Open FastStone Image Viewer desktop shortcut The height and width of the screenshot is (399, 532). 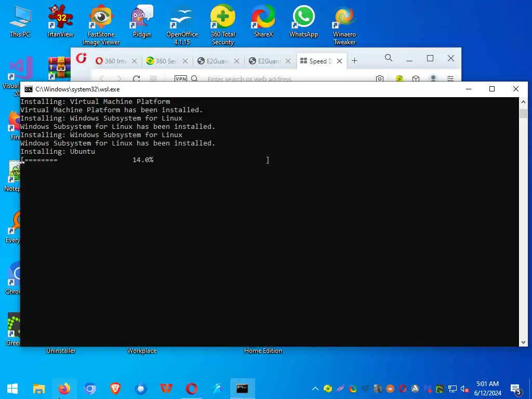click(101, 25)
